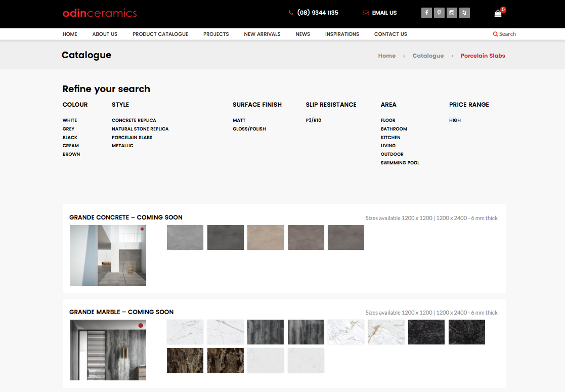Open the Contact Us menu item
The width and height of the screenshot is (565, 392).
(x=390, y=34)
